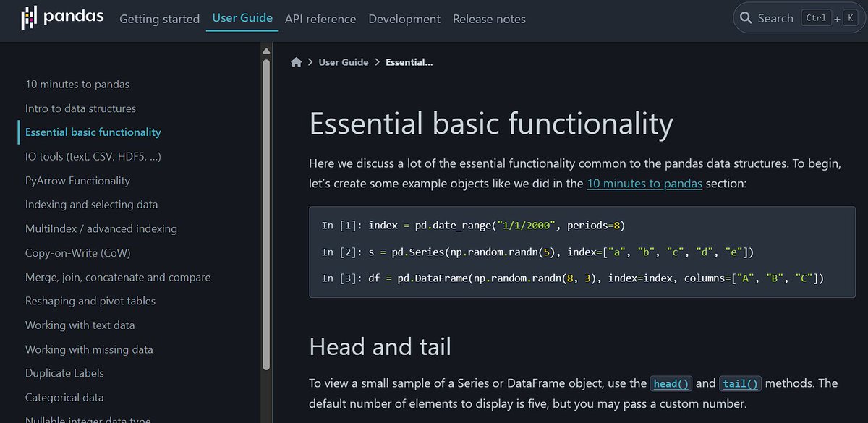Click the In [1] date_range code line
The image size is (868, 423).
click(473, 226)
